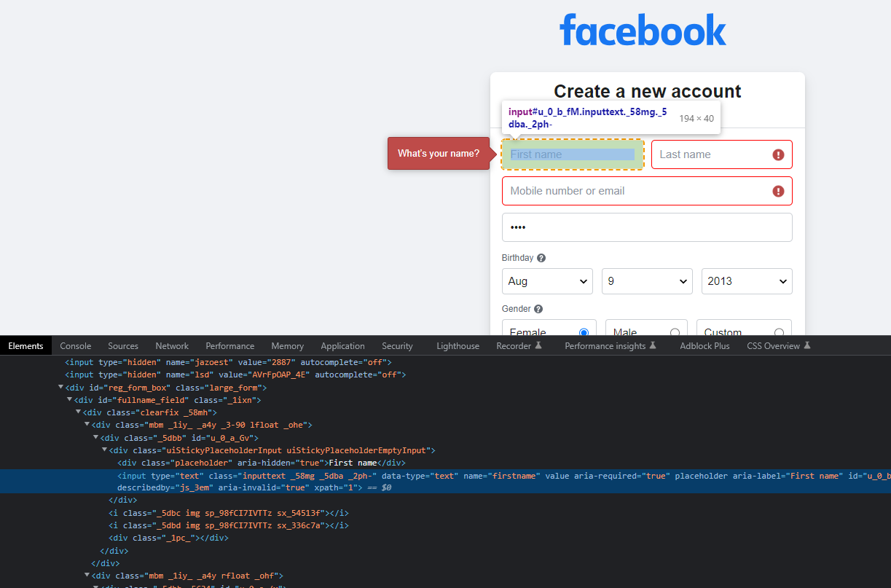Click the warning triangle beside CSS Overview
Image resolution: width=891 pixels, height=588 pixels.
click(808, 345)
